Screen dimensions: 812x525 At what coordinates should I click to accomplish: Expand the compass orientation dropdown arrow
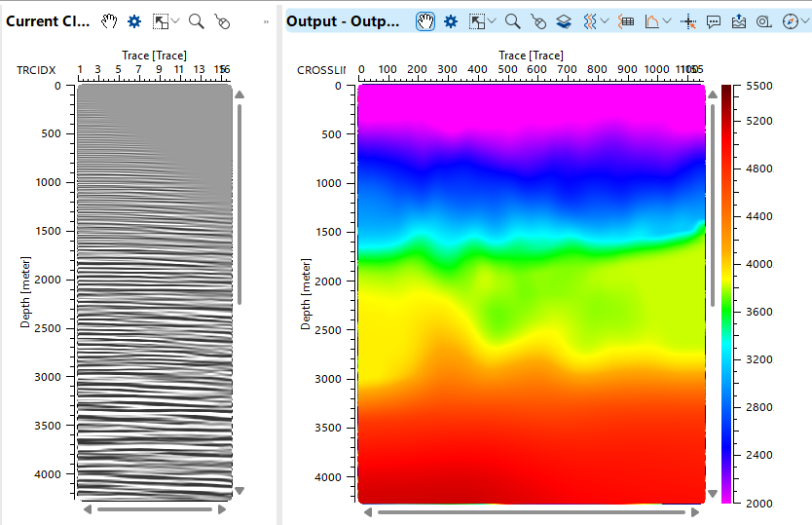804,21
